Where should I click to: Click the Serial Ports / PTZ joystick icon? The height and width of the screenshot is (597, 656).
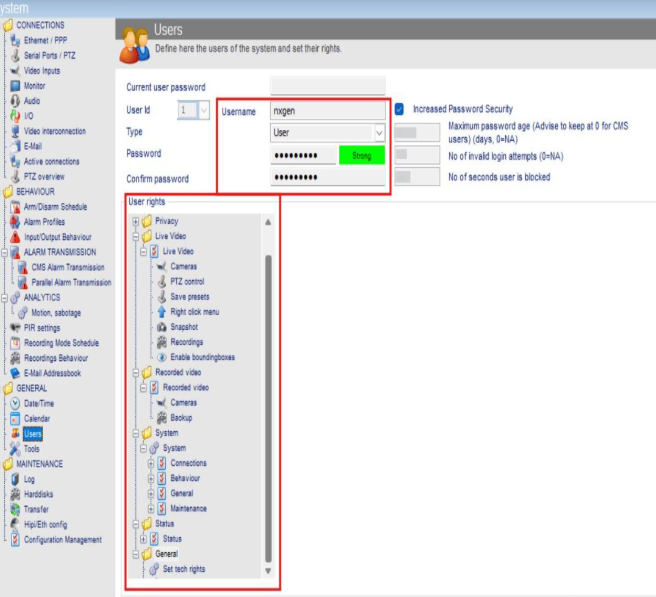pyautogui.click(x=15, y=56)
